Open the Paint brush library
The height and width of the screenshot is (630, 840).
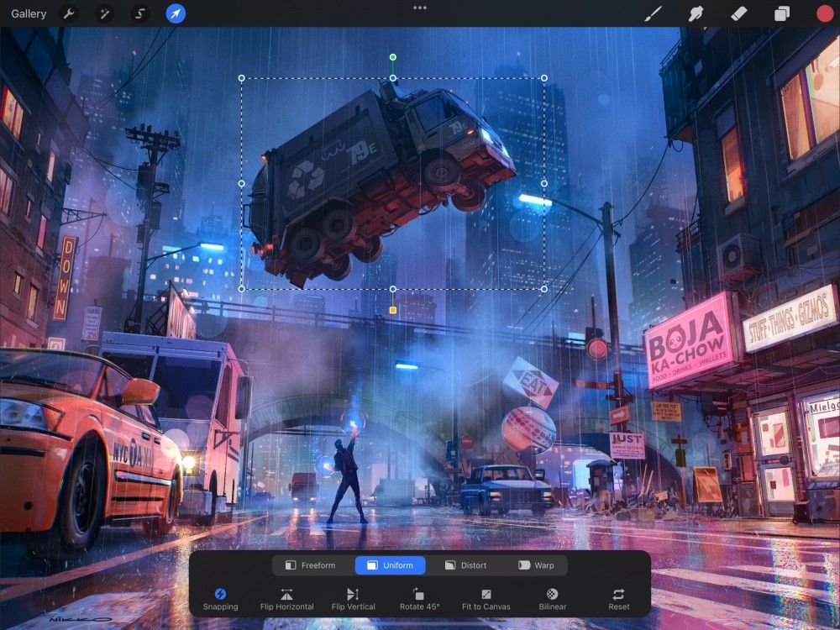(x=654, y=13)
